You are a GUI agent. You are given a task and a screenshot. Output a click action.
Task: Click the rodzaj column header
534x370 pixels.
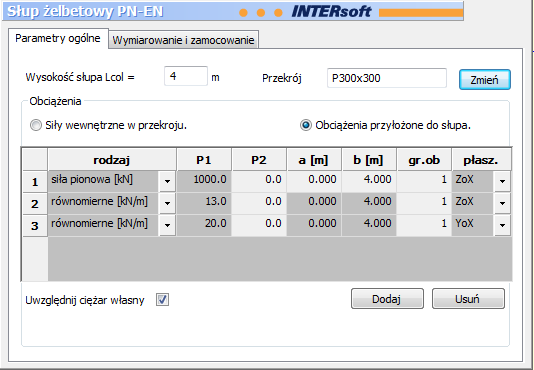[x=112, y=159]
